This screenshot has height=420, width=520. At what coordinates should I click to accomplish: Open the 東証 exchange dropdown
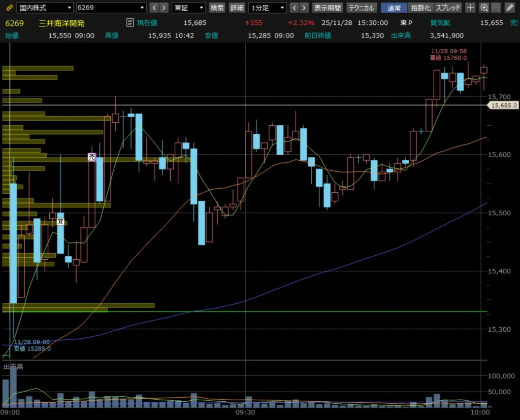[x=188, y=8]
